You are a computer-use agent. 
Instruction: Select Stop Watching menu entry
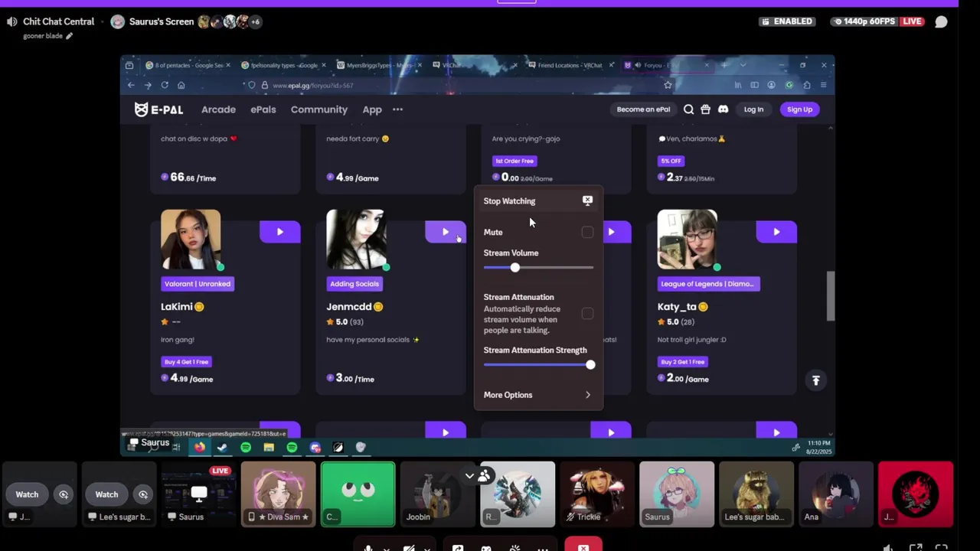pyautogui.click(x=537, y=201)
